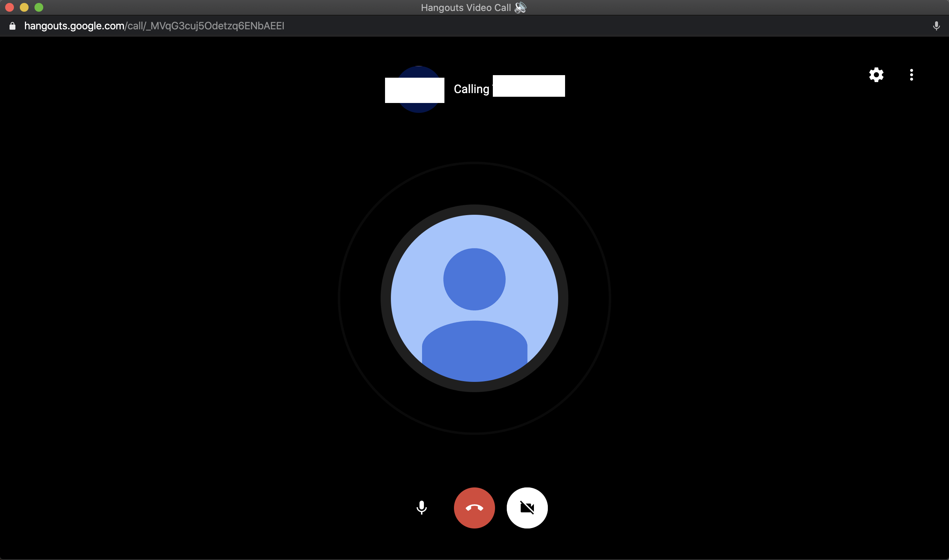The width and height of the screenshot is (949, 560).
Task: Open the settings gear
Action: pos(876,75)
